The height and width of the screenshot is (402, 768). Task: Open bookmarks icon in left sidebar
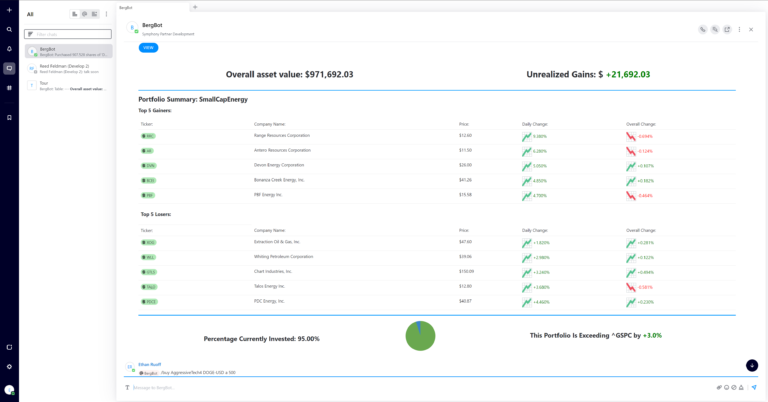[x=9, y=117]
